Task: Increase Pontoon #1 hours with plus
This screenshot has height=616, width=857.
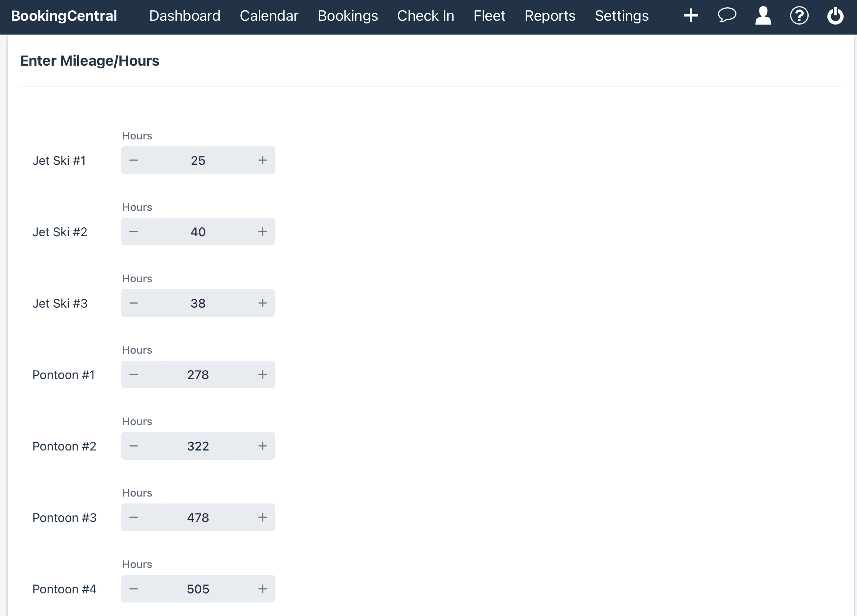Action: (x=263, y=374)
